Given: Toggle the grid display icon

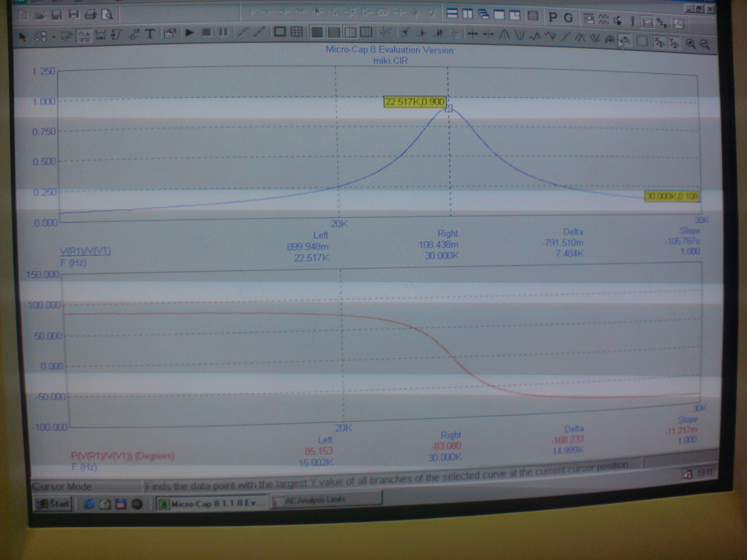Looking at the screenshot, I should [297, 32].
